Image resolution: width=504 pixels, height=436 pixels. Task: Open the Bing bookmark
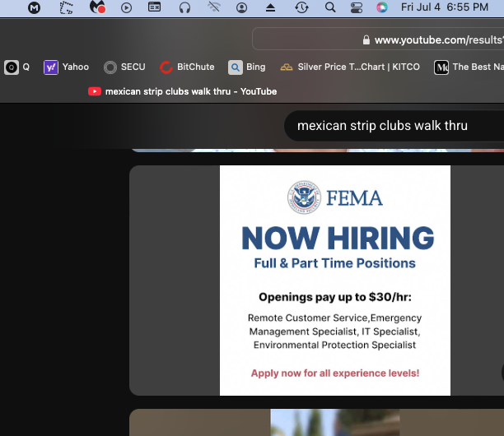point(247,67)
